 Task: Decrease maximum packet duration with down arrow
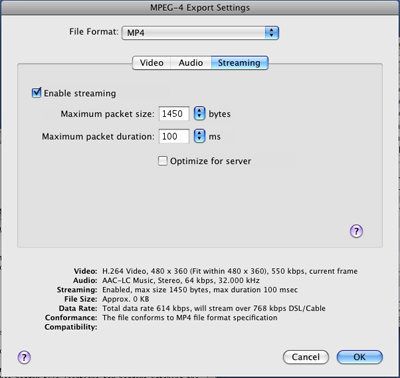(199, 140)
